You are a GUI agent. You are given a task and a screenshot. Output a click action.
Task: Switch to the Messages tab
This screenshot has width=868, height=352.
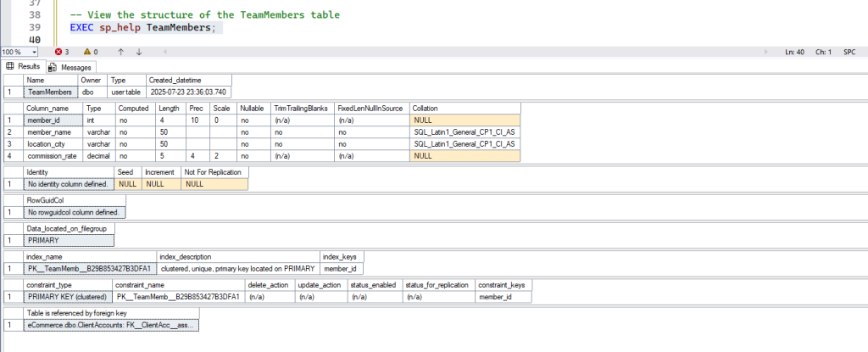coord(70,68)
